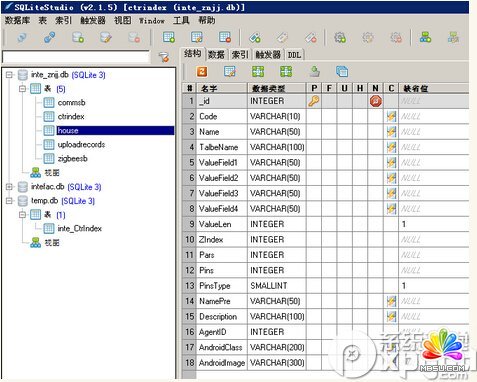477x382 pixels.
Task: Click the collation icon in the Description row
Action: pyautogui.click(x=391, y=316)
